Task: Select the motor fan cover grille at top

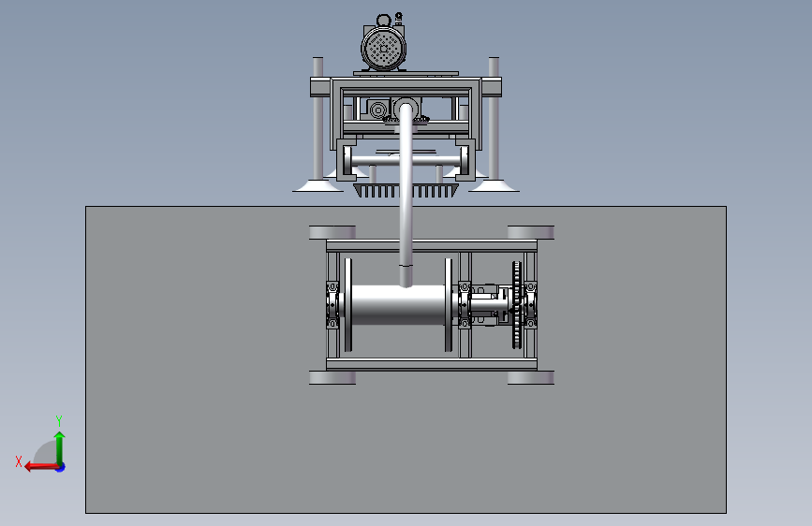Action: point(384,49)
